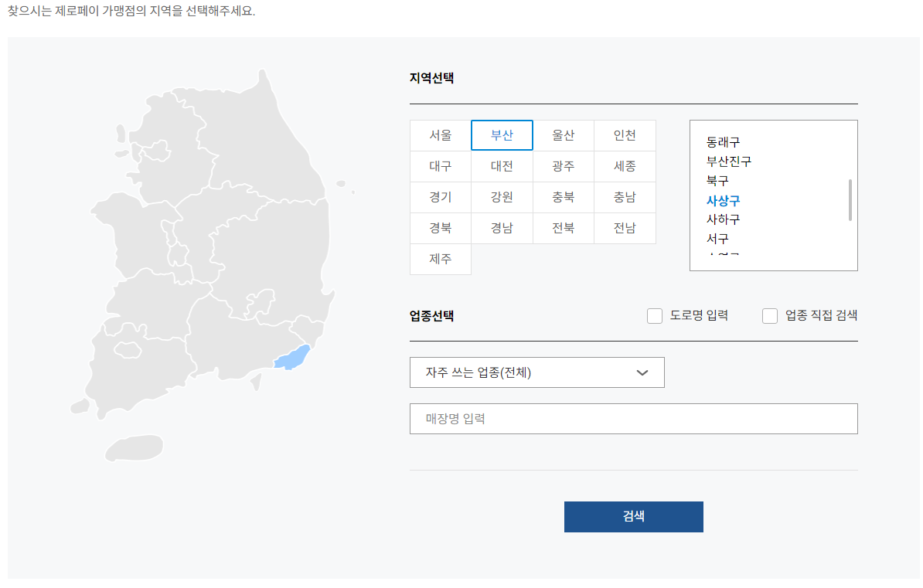Choose 사상구 highlighted district
923x588 pixels.
(x=723, y=201)
